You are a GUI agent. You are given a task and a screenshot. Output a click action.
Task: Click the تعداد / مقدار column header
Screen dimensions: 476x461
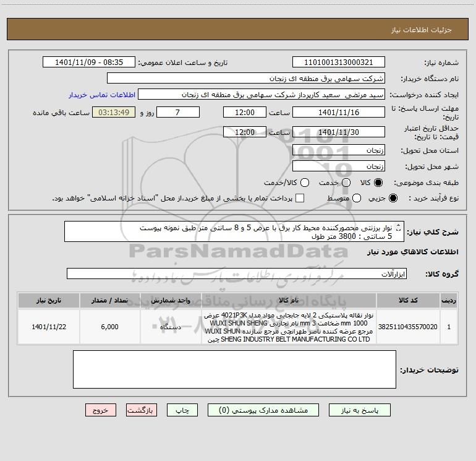109,300
